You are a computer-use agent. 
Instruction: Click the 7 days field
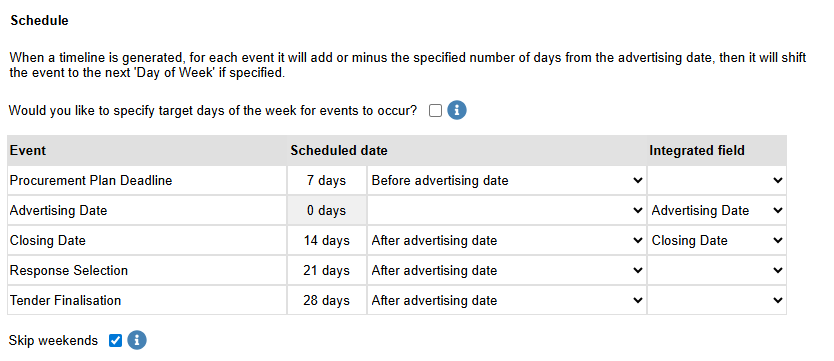(327, 181)
